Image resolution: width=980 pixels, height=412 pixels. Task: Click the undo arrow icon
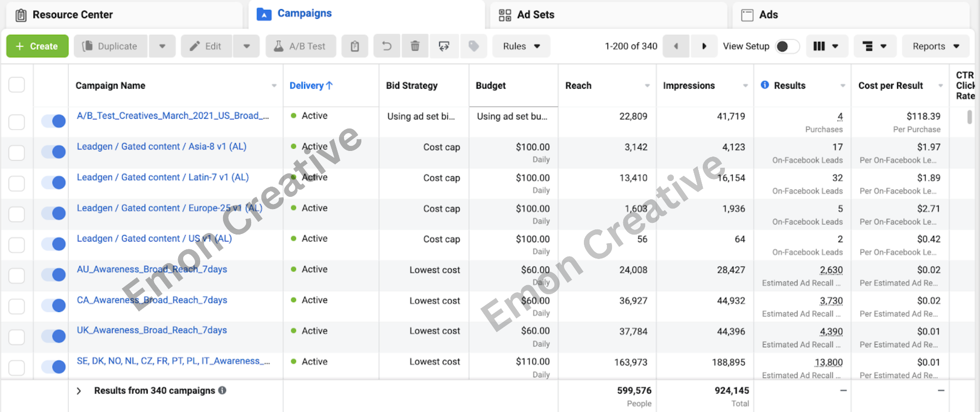387,46
